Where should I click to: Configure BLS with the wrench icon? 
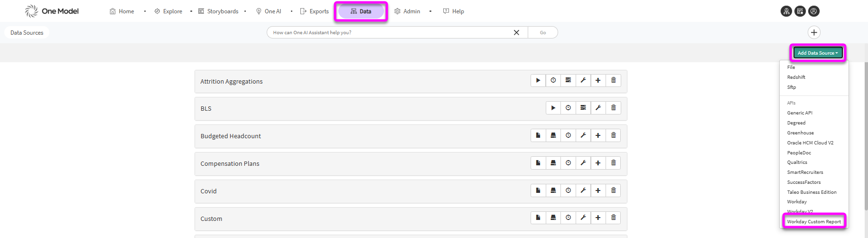[598, 108]
